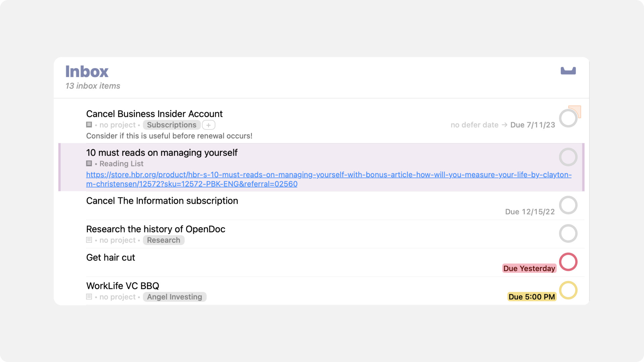The image size is (644, 362).
Task: Check off WorkLife VC BBQ
Action: point(568,290)
